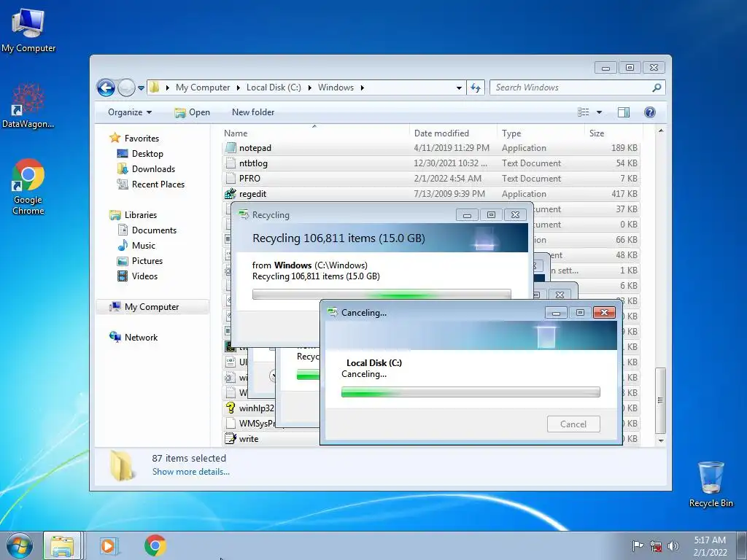Viewport: 747px width, 560px height.
Task: Open the recent pages dropdown arrow
Action: coord(141,88)
